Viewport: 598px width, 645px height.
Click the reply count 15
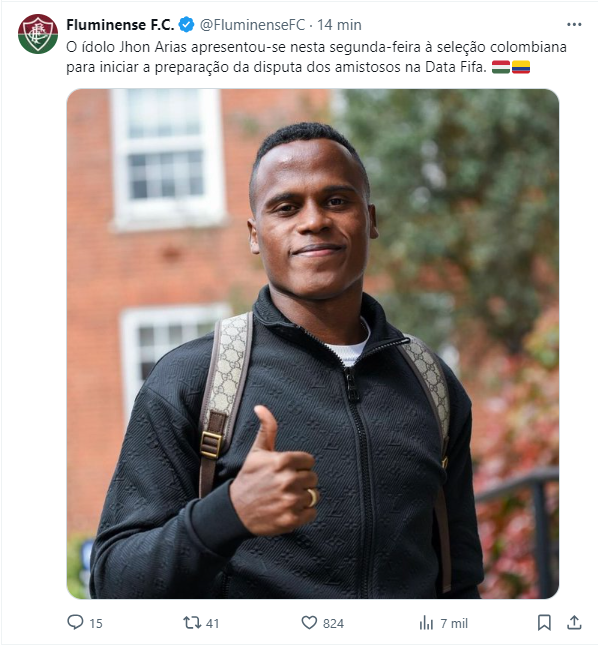[x=96, y=624]
